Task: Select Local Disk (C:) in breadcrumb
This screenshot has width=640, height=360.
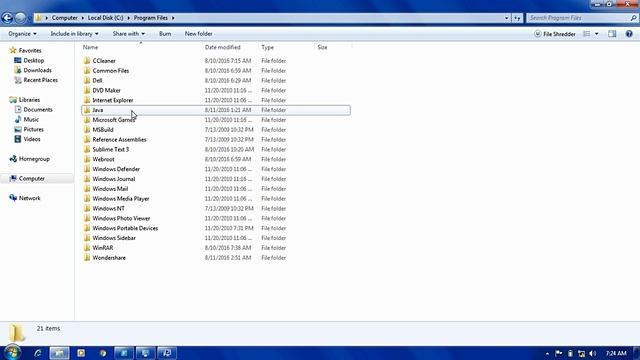Action: [105, 18]
